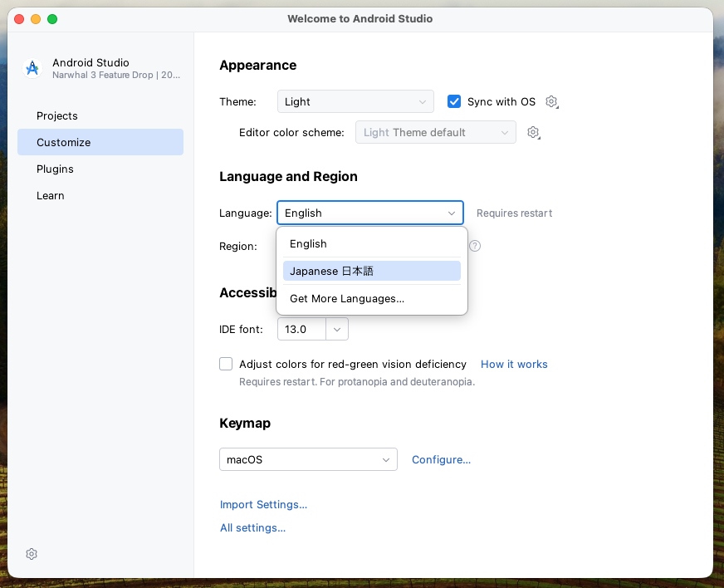
Task: Switch to the Learn tab
Action: click(100, 196)
